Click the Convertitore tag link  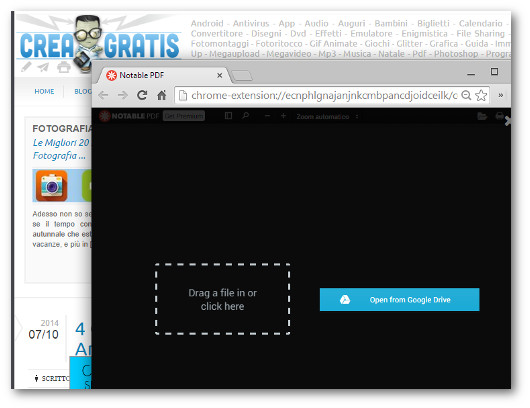(217, 33)
